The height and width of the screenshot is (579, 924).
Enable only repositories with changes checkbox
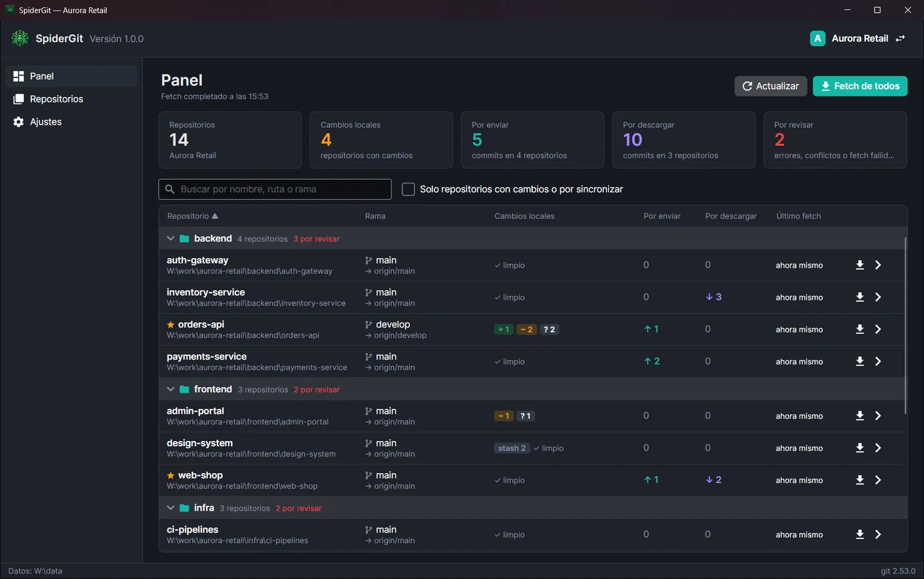(408, 189)
